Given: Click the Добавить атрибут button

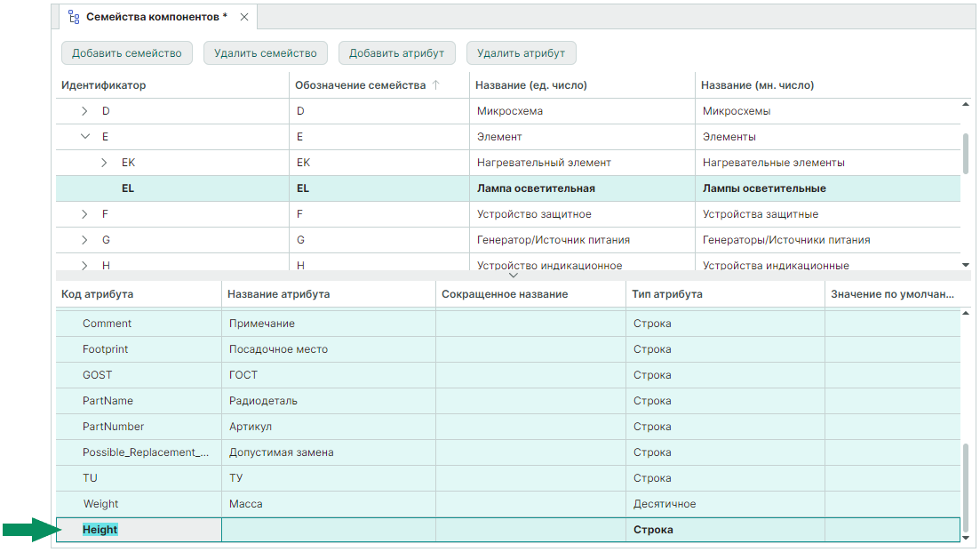Looking at the screenshot, I should click(396, 53).
